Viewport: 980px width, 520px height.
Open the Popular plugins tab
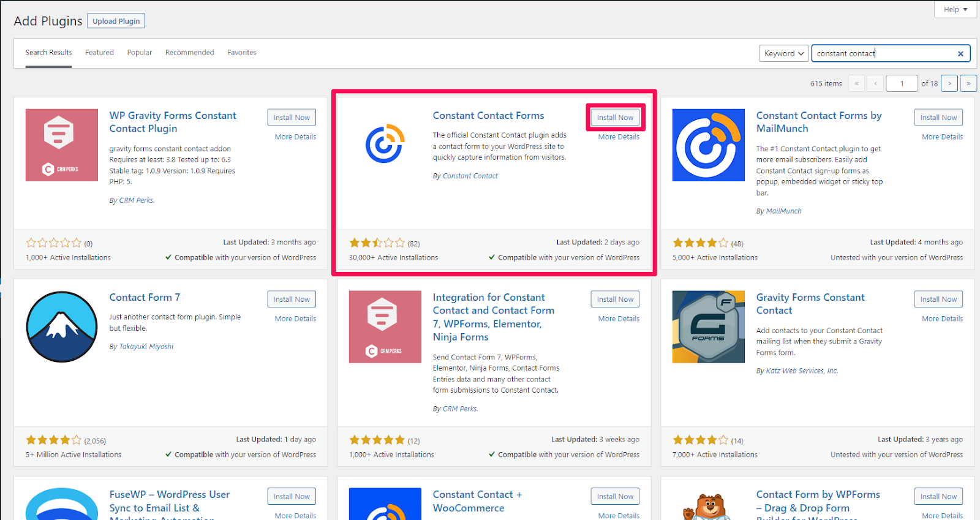140,53
